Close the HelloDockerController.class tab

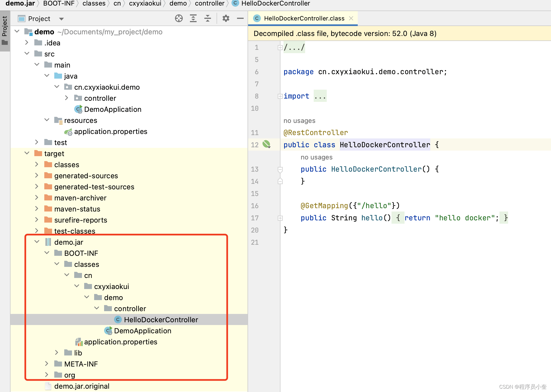coord(351,18)
